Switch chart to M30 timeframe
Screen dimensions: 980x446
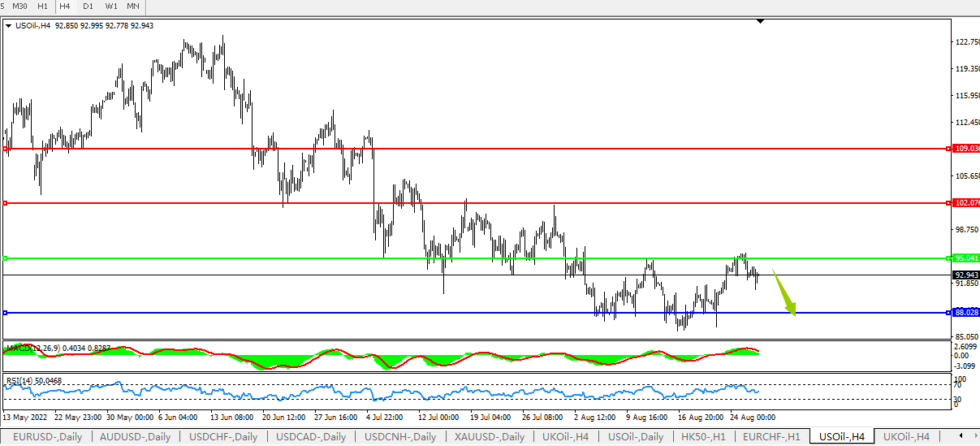(x=19, y=6)
